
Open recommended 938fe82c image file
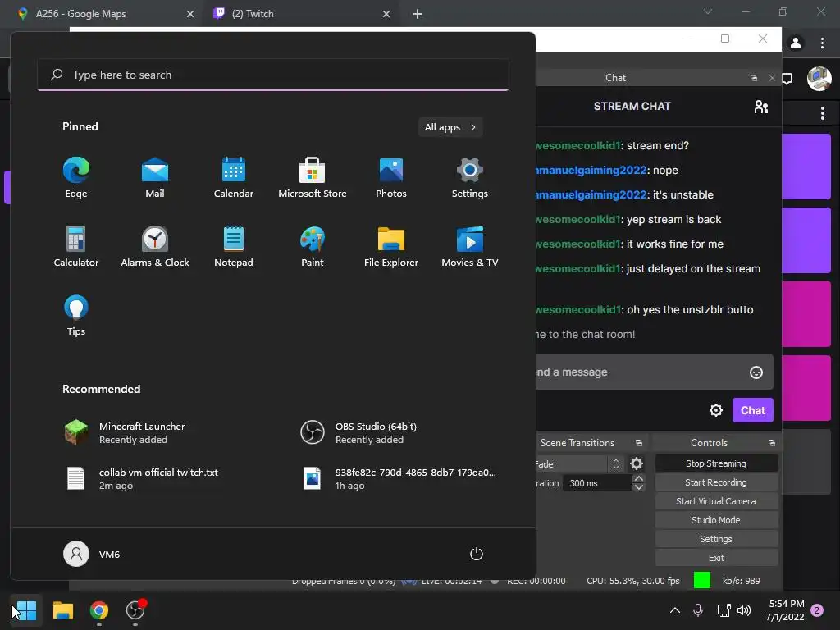point(400,478)
